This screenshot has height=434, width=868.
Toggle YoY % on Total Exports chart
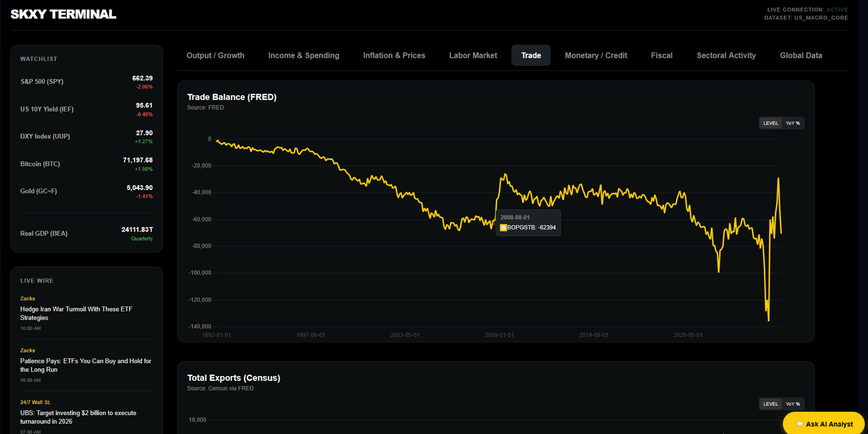792,404
